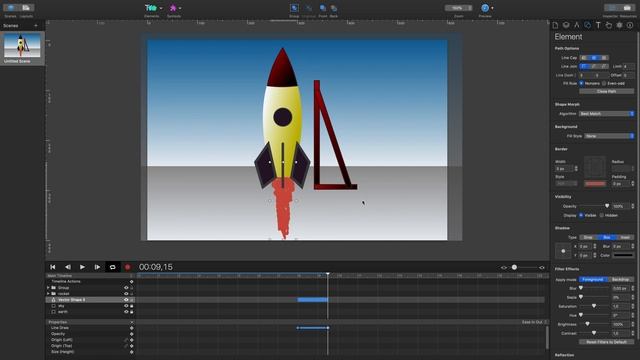Step forward one frame
This screenshot has width=640, height=360.
coord(97,267)
